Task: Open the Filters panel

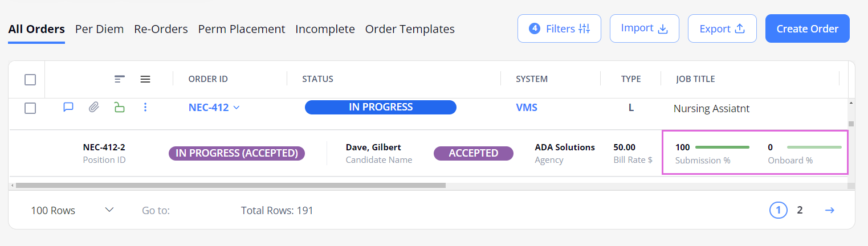Action: tap(559, 28)
